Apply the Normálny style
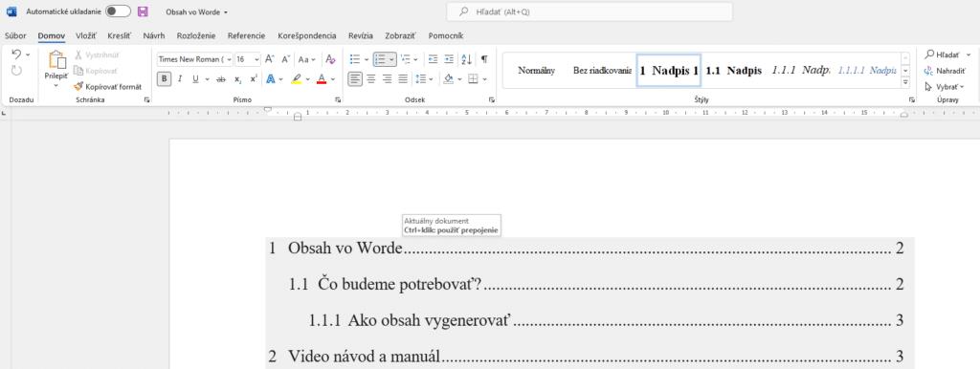 (536, 71)
